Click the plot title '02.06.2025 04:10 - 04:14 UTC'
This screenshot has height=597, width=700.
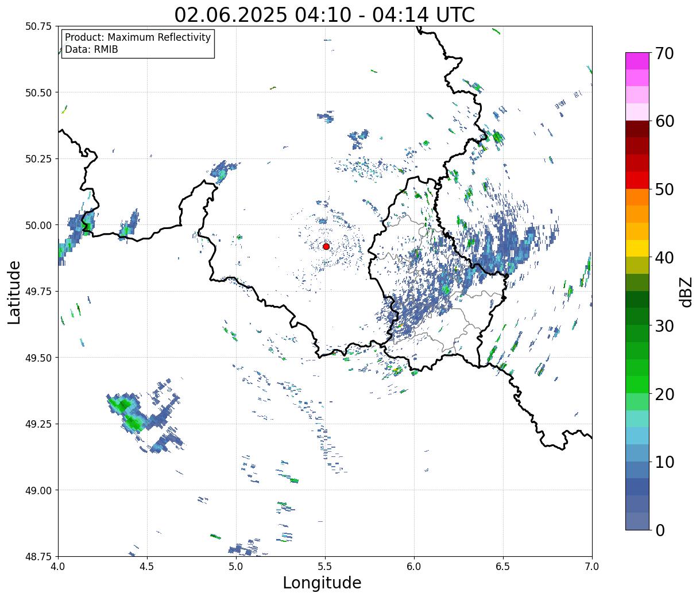click(324, 14)
